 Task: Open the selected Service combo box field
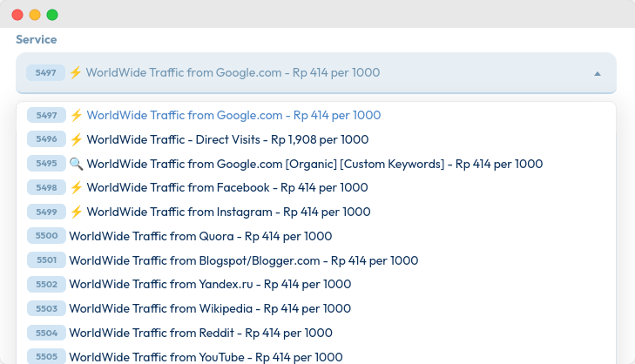(316, 73)
